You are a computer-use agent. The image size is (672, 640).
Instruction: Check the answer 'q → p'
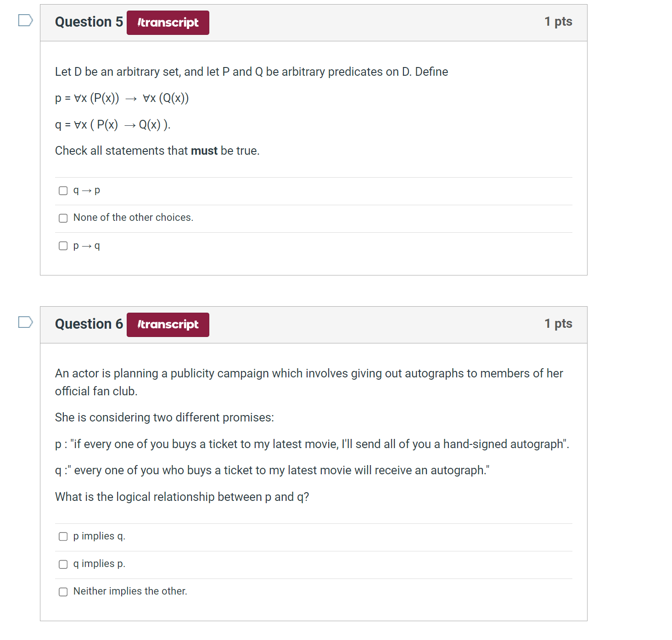pyautogui.click(x=63, y=190)
